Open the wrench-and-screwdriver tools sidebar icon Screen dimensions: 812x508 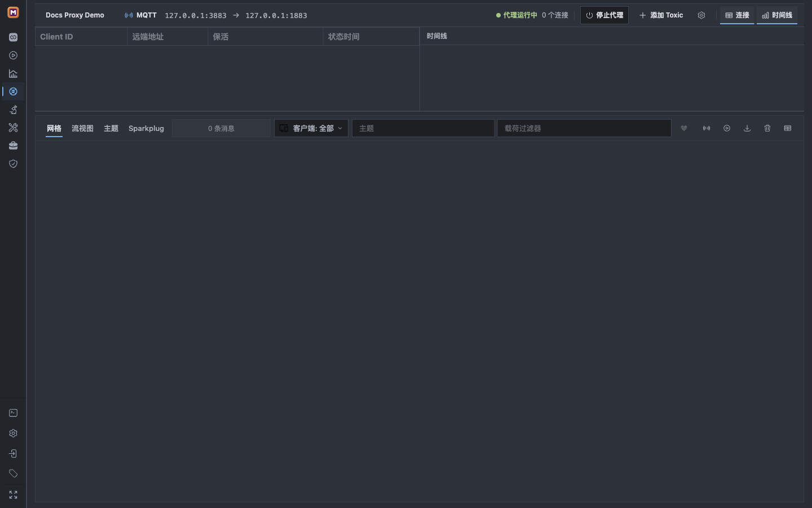coord(13,128)
